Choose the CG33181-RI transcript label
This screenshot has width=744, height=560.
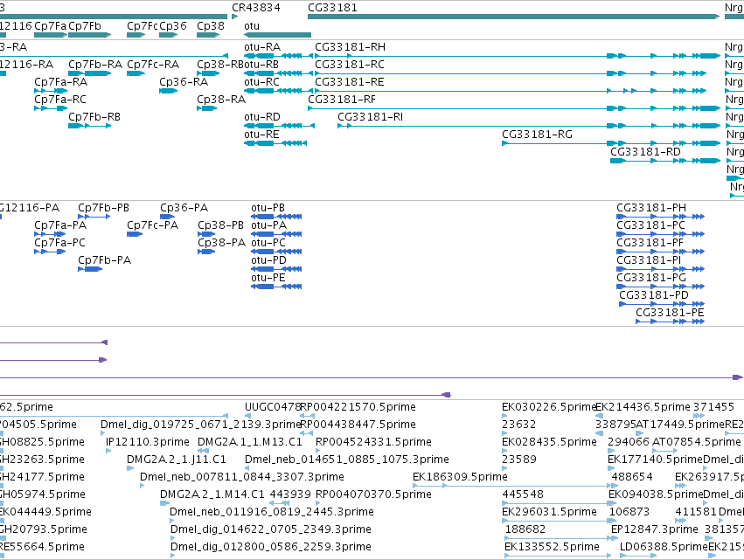[370, 117]
